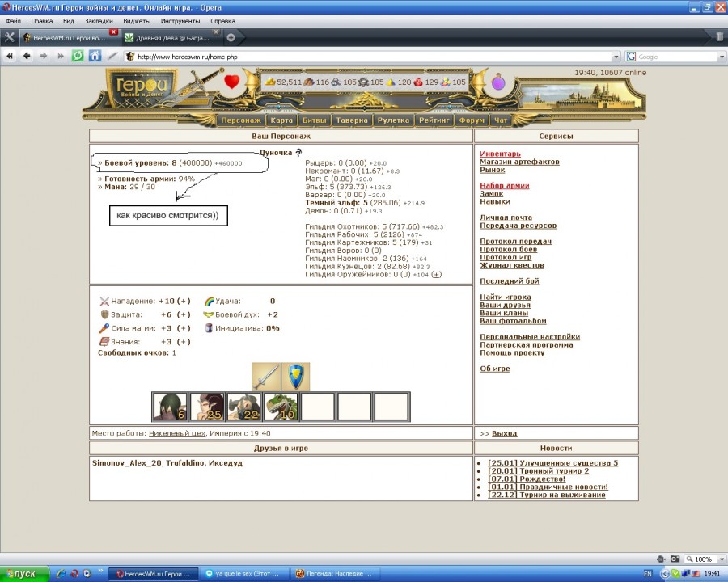The width and height of the screenshot is (728, 582).
Task: Switch to the Древняя Дева tab
Action: click(x=171, y=38)
